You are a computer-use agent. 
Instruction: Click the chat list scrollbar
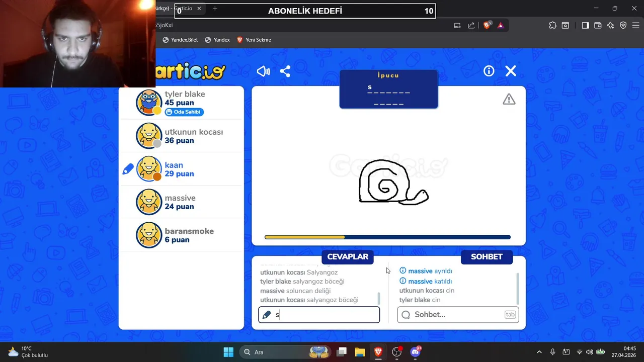[x=518, y=289]
